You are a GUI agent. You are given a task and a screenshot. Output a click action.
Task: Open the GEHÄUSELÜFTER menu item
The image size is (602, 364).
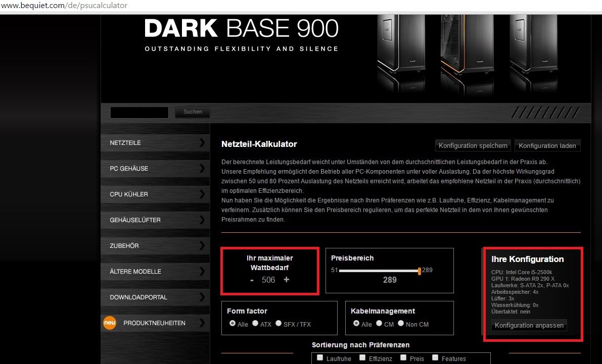click(155, 220)
